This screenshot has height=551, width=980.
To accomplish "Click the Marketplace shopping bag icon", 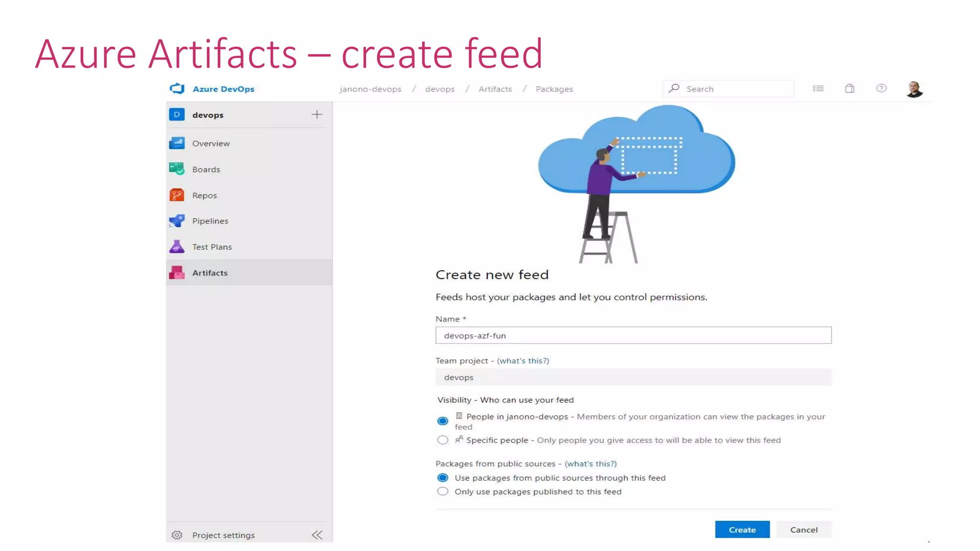I will point(849,88).
